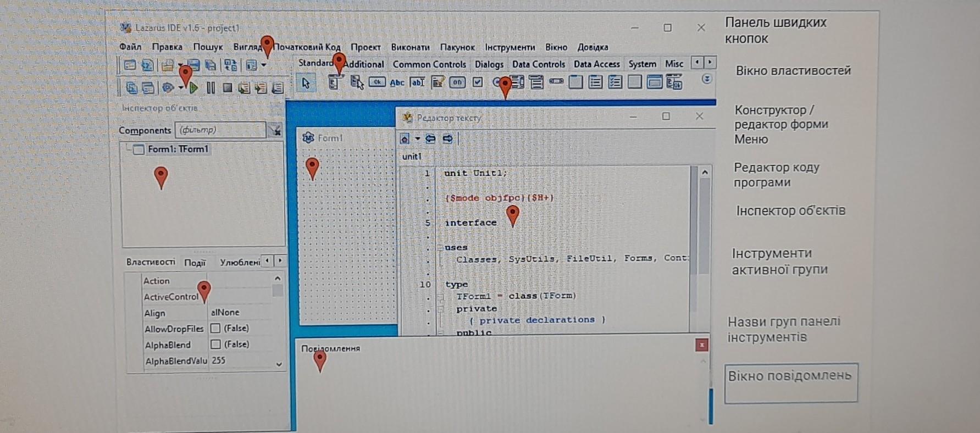
Task: Open the Проект menu
Action: (x=366, y=47)
